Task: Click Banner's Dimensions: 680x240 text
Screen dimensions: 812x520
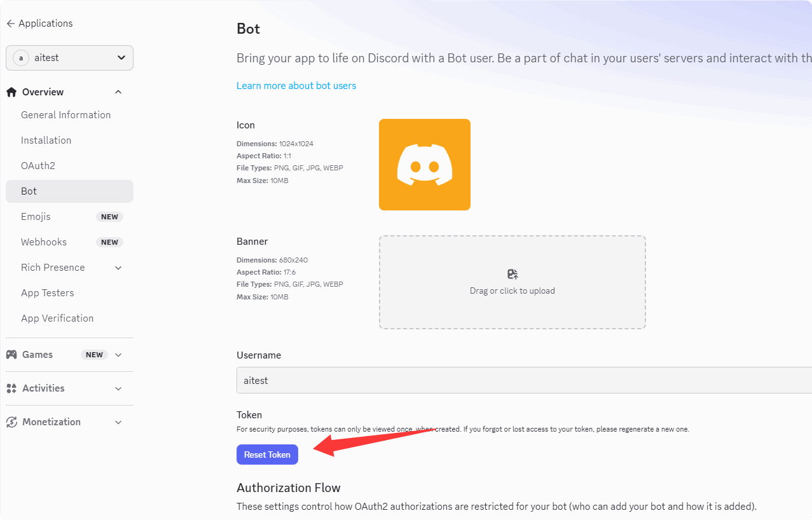Action: 272,260
